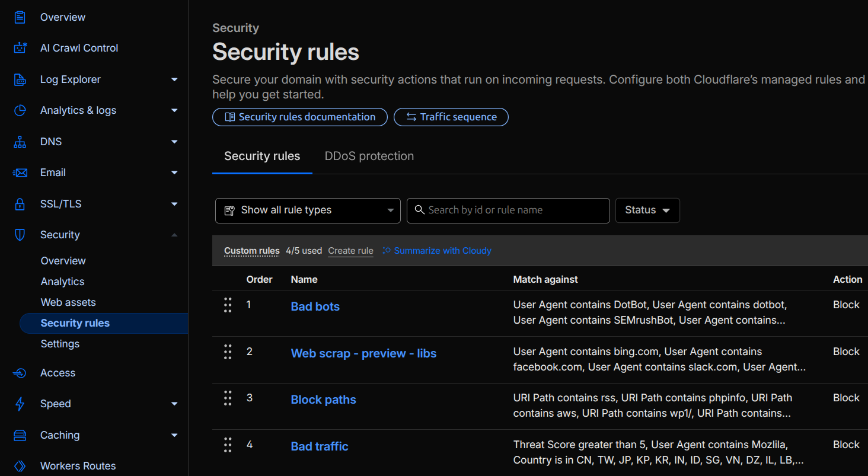The height and width of the screenshot is (476, 868).
Task: Click the Action column header
Action: click(848, 279)
